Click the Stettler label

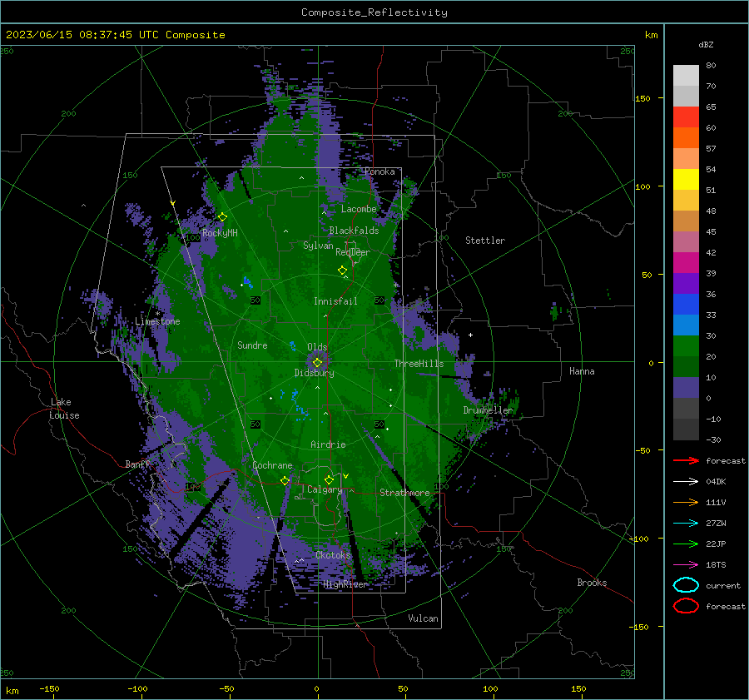tap(485, 241)
